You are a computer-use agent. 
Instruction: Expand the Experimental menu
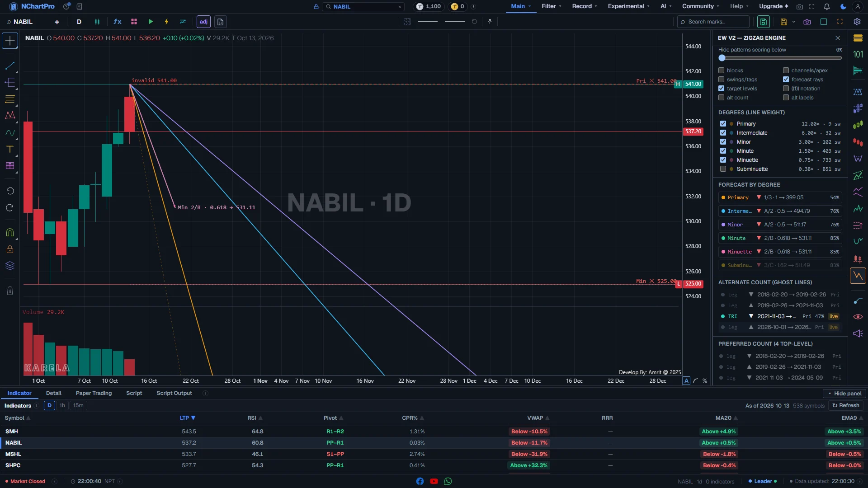[x=628, y=6]
